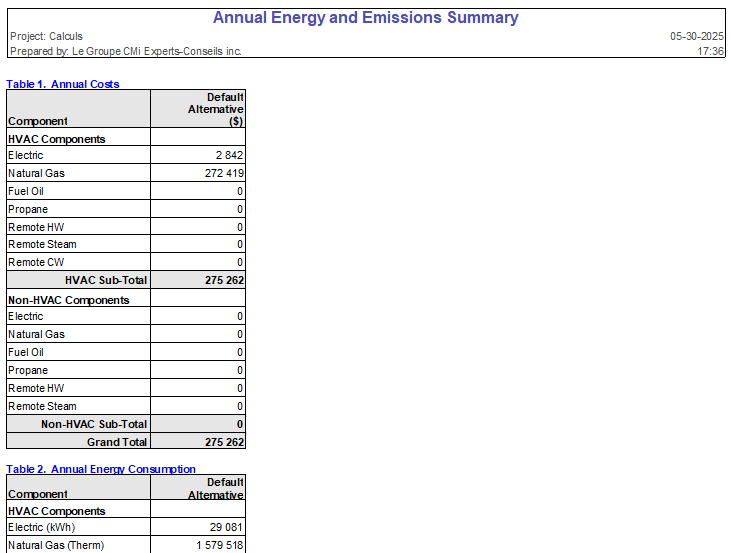The height and width of the screenshot is (553, 731).
Task: Click the Grand Total row label
Action: (117, 442)
